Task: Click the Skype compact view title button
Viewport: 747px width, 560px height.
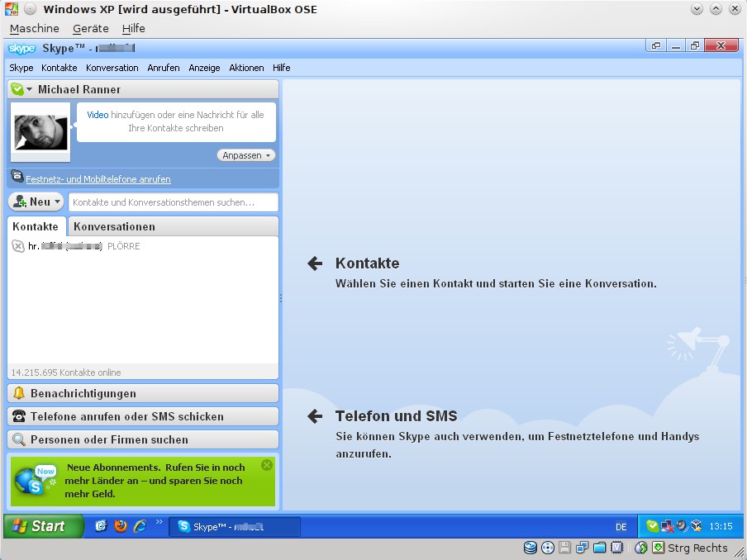Action: click(656, 45)
